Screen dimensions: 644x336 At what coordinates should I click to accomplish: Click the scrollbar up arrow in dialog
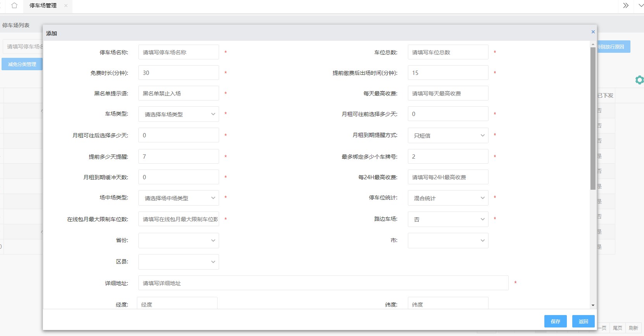coord(593,45)
